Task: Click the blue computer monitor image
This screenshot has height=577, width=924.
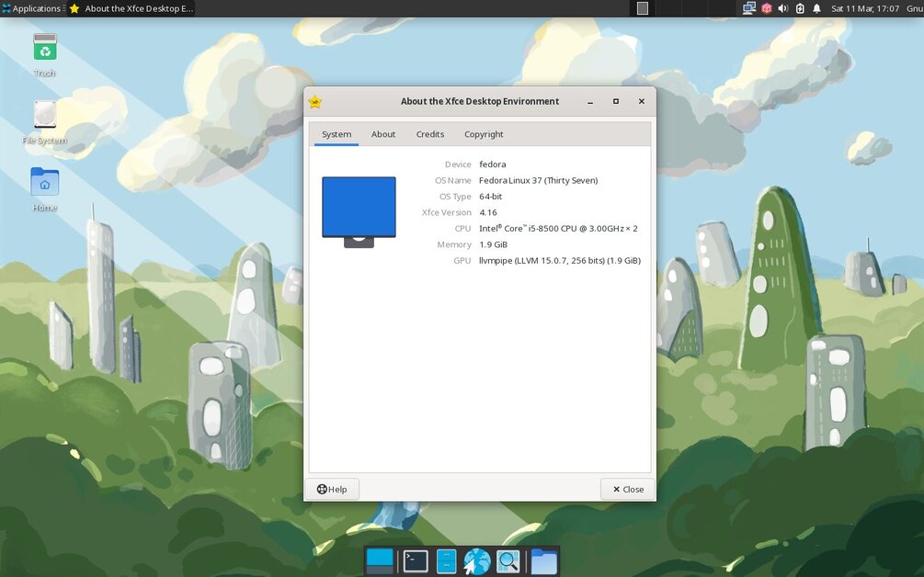Action: pyautogui.click(x=359, y=212)
